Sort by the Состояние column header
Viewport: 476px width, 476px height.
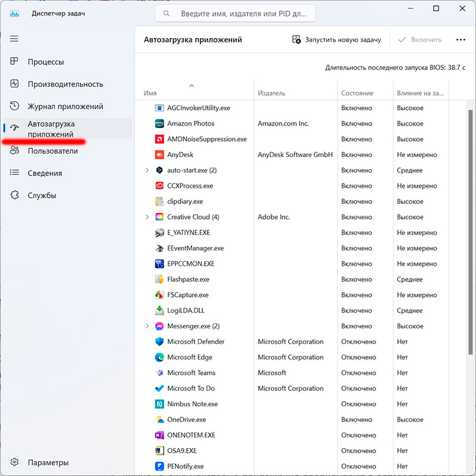pos(357,93)
